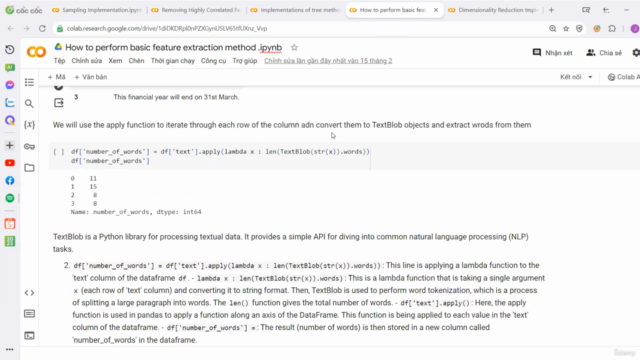Open the Xem menu
The width and height of the screenshot is (640, 360).
(x=115, y=61)
